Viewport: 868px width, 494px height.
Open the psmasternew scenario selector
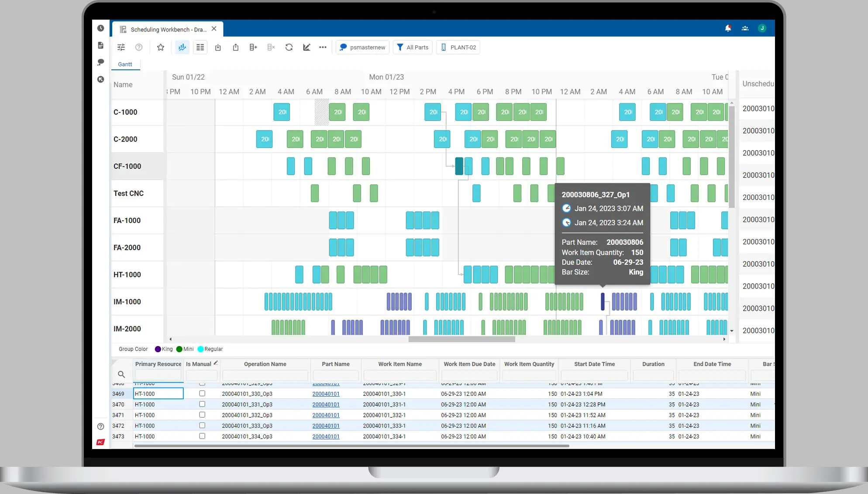pos(362,47)
